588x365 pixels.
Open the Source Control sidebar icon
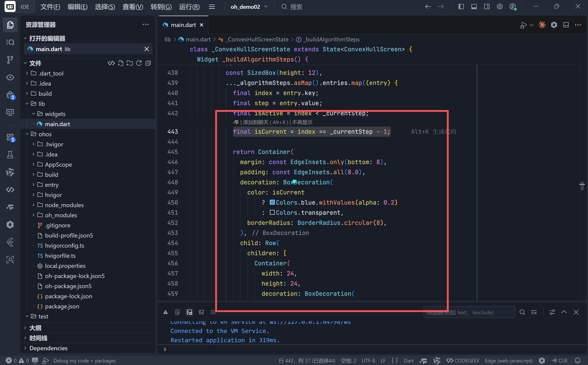coord(10,59)
